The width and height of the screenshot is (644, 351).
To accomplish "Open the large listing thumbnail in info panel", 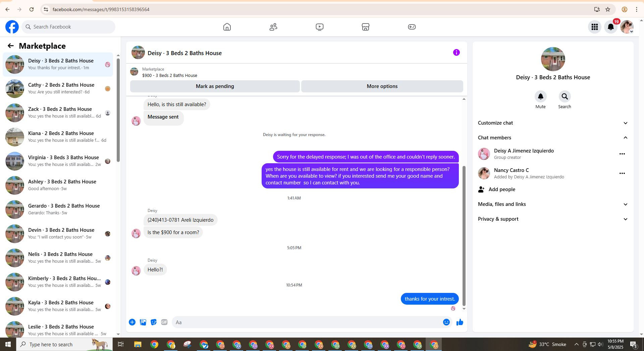I will 553,59.
